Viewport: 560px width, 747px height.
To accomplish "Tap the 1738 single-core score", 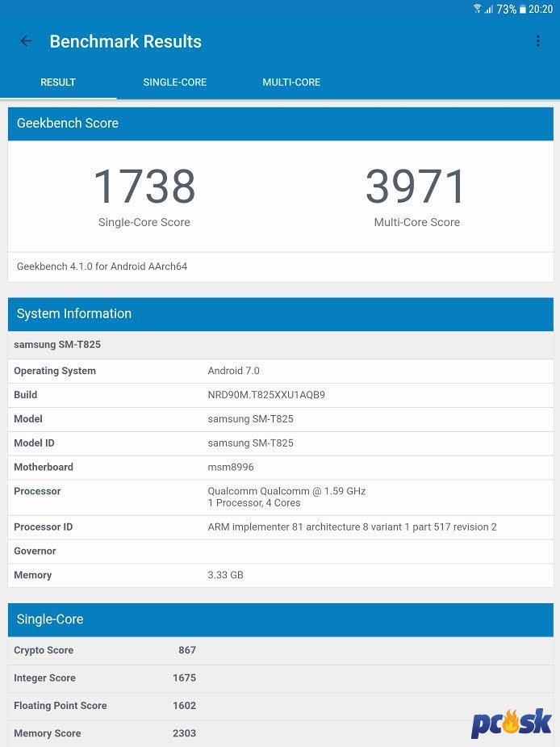I will pos(144,187).
